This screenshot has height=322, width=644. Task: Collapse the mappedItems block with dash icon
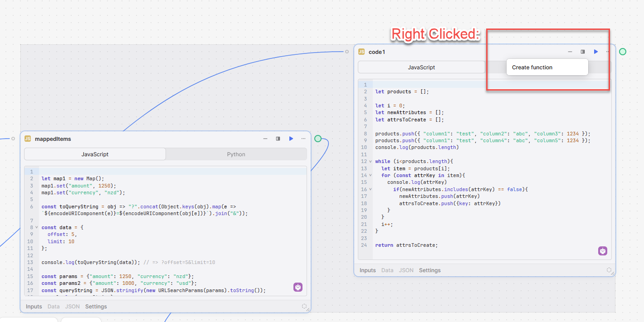tap(265, 139)
